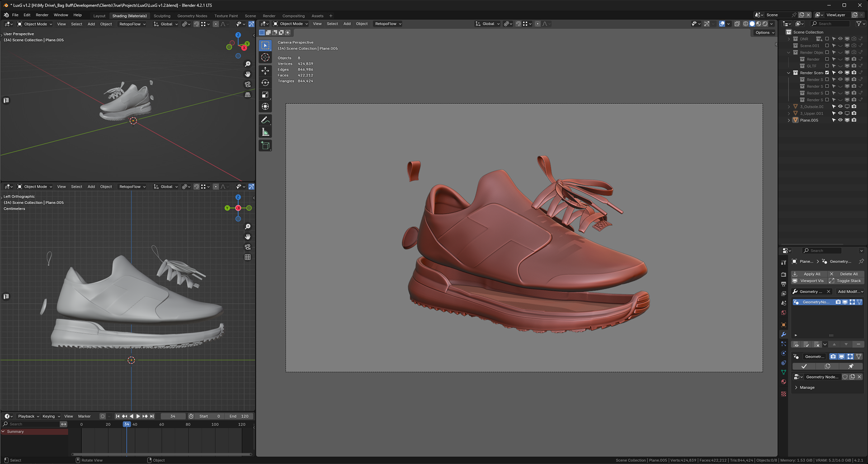Open the Render menu in top bar
Screen dimensions: 868x464
click(42, 15)
